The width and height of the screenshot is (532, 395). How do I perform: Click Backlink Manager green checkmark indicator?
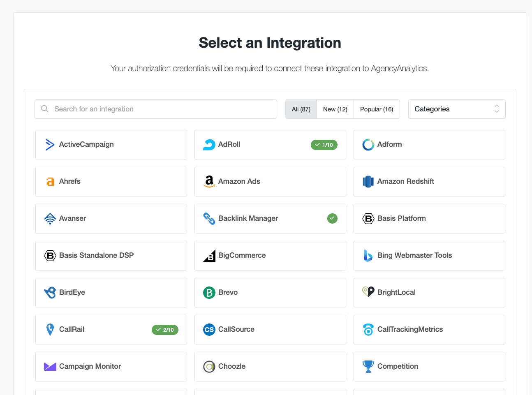click(x=332, y=219)
